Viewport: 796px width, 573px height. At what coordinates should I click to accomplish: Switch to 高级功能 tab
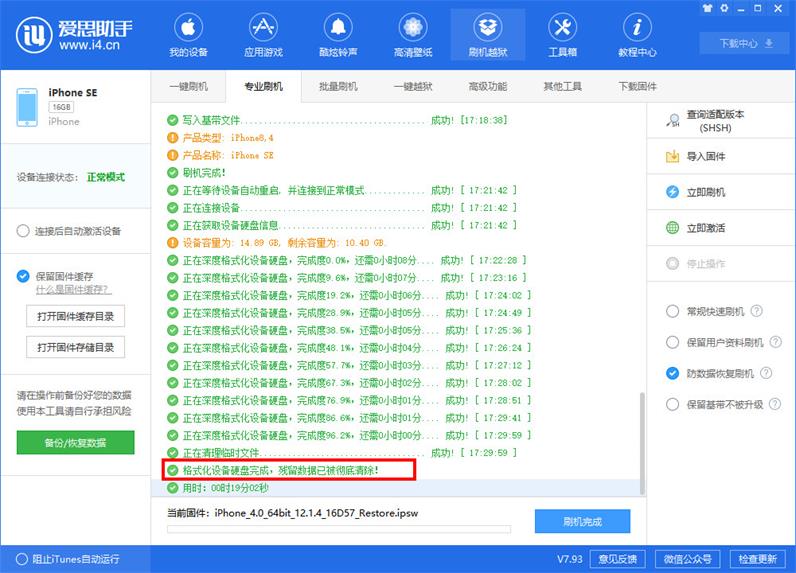(x=488, y=86)
